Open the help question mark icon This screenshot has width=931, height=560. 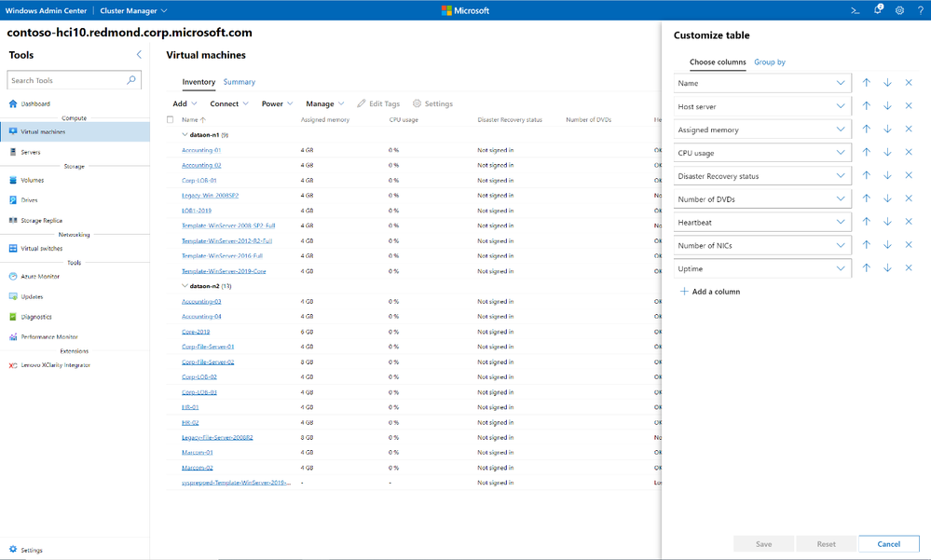pos(921,10)
